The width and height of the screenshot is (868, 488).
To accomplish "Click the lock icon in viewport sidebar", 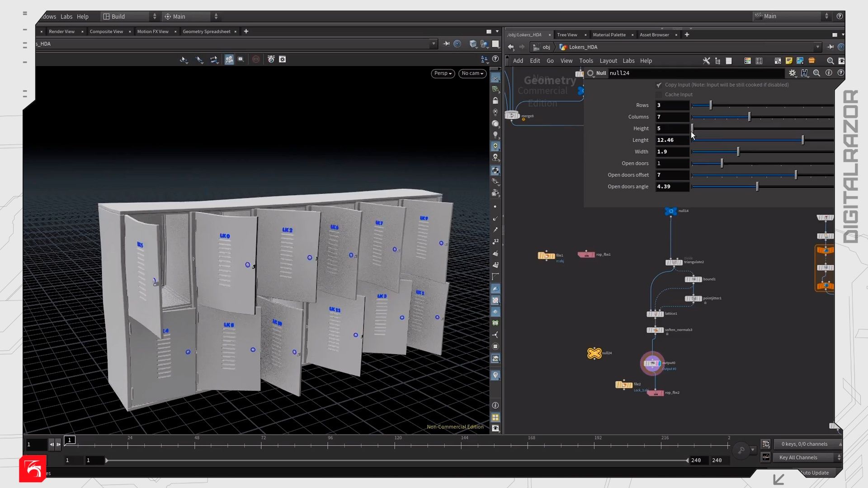I will point(495,101).
